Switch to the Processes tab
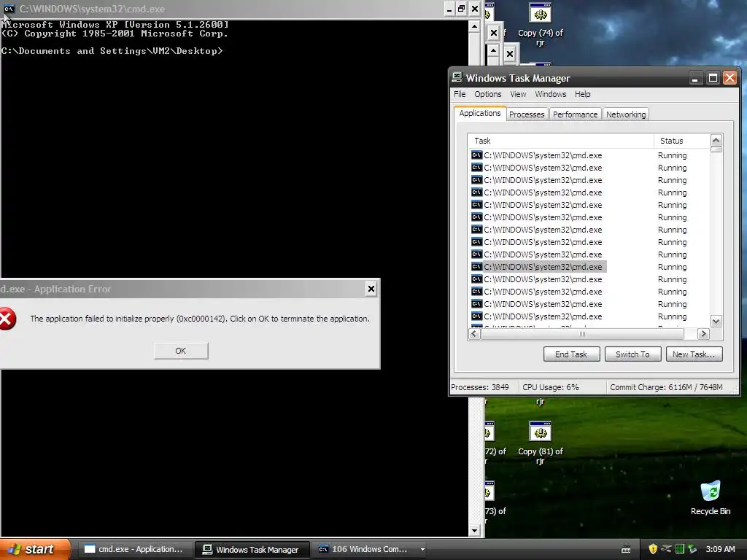The width and height of the screenshot is (747, 560). (527, 114)
